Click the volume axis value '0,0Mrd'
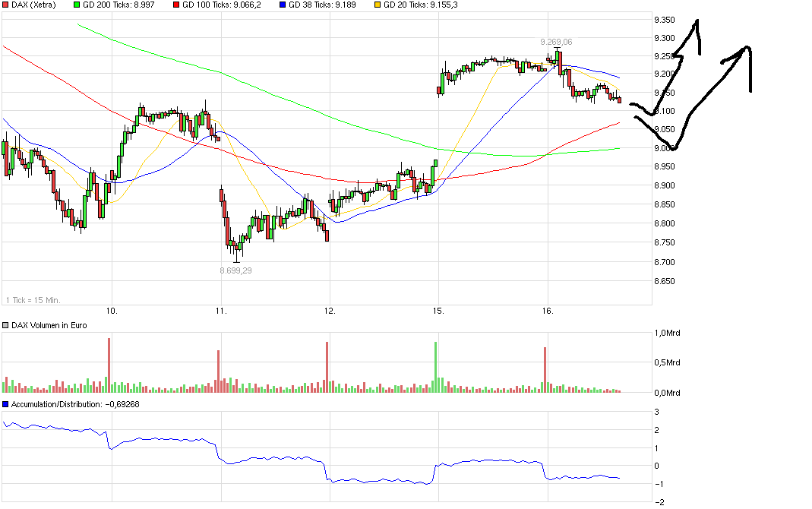Image resolution: width=812 pixels, height=509 pixels. 667,393
